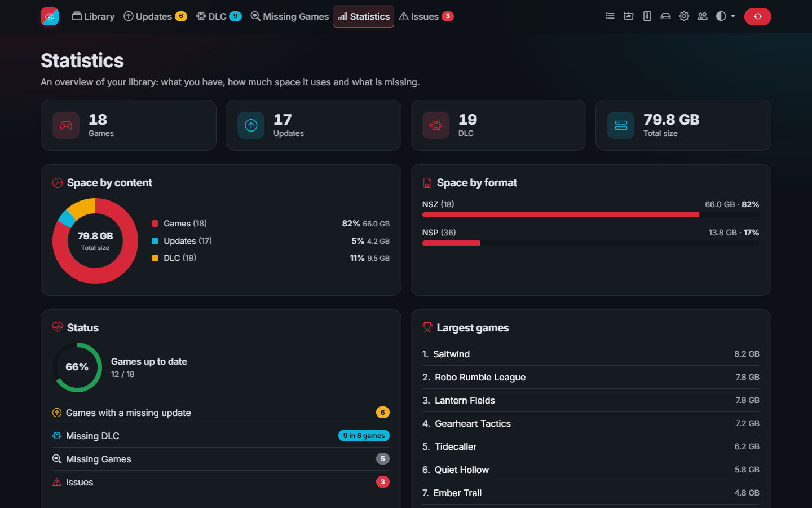
Task: Click the yellow DLC legend swatch
Action: 155,258
